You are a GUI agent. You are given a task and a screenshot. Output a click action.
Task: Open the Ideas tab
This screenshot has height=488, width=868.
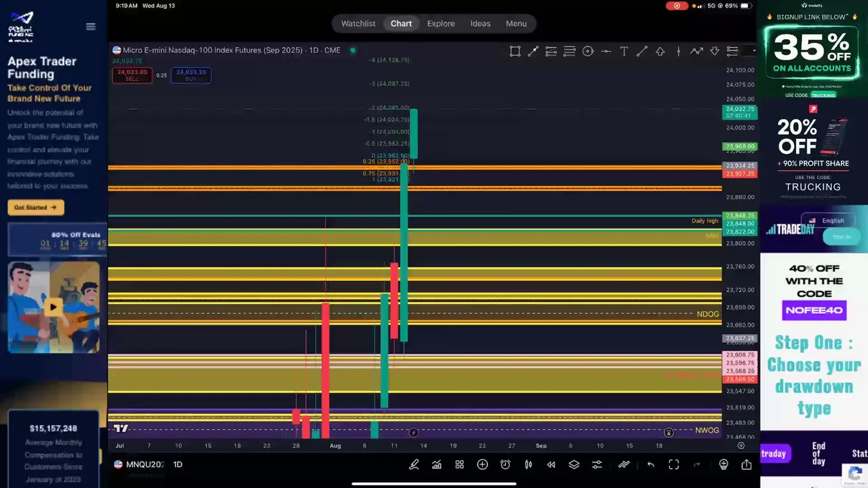pyautogui.click(x=480, y=24)
